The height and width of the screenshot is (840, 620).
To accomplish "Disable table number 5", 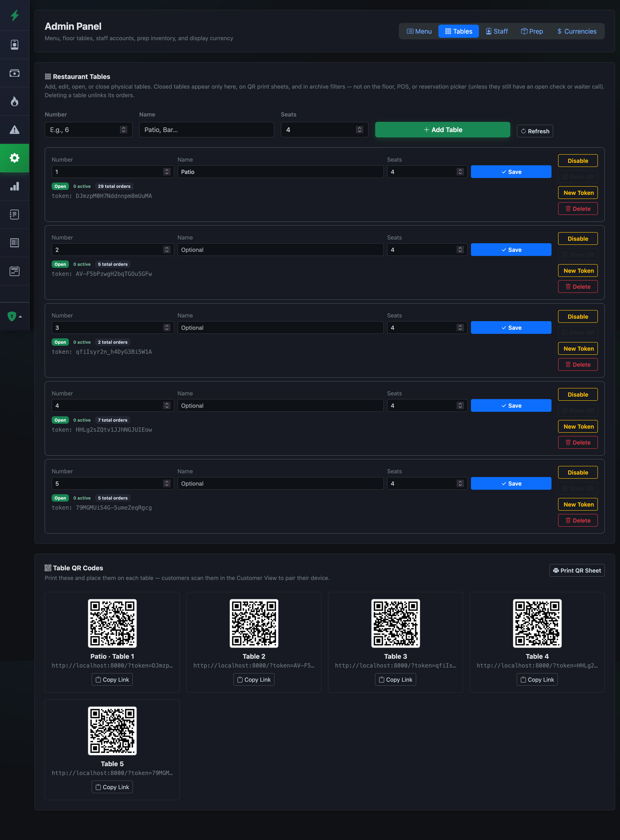I will click(578, 472).
